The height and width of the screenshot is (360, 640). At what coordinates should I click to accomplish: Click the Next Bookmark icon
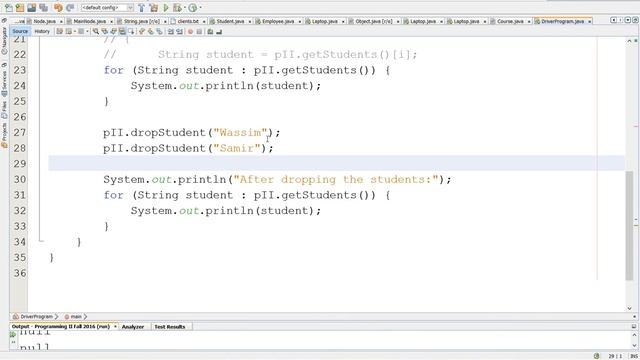(150, 31)
